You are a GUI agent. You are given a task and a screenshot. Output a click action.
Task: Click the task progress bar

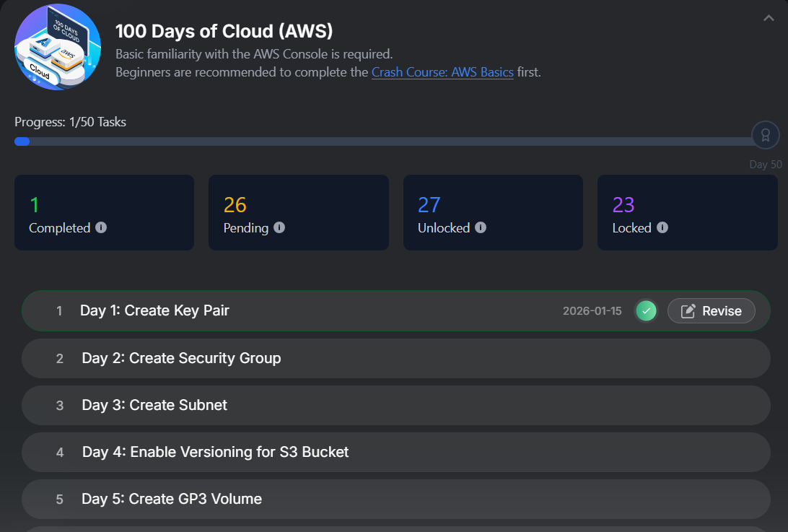click(x=382, y=141)
